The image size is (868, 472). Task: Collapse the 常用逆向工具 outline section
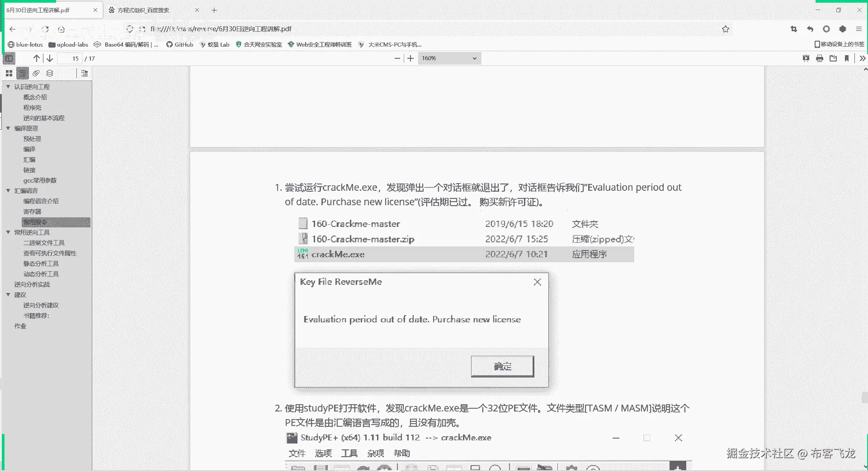point(8,232)
